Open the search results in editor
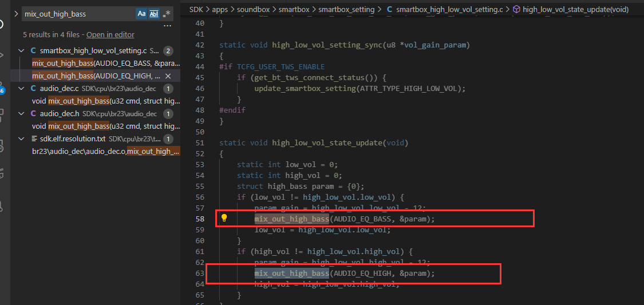Image resolution: width=644 pixels, height=305 pixels. tap(110, 35)
